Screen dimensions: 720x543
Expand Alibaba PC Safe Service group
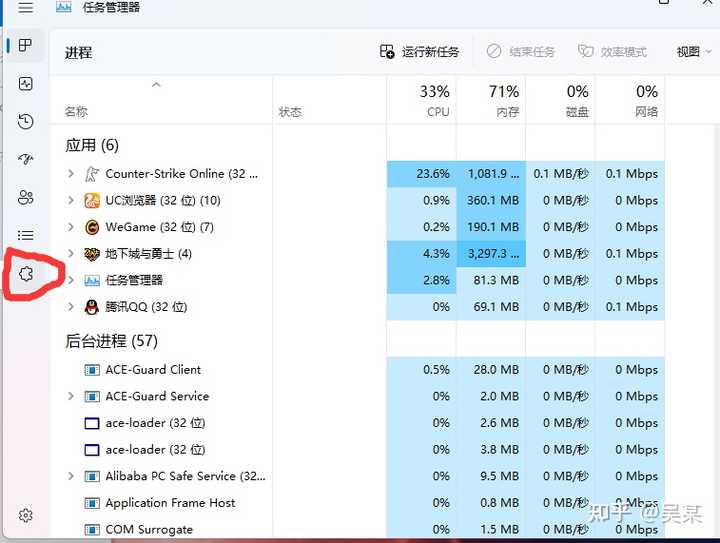pyautogui.click(x=71, y=476)
